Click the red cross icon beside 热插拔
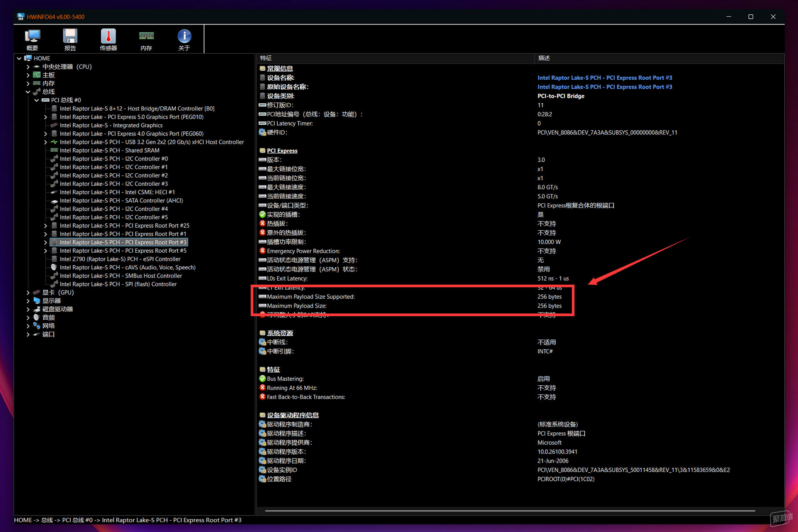This screenshot has height=532, width=798. 262,224
